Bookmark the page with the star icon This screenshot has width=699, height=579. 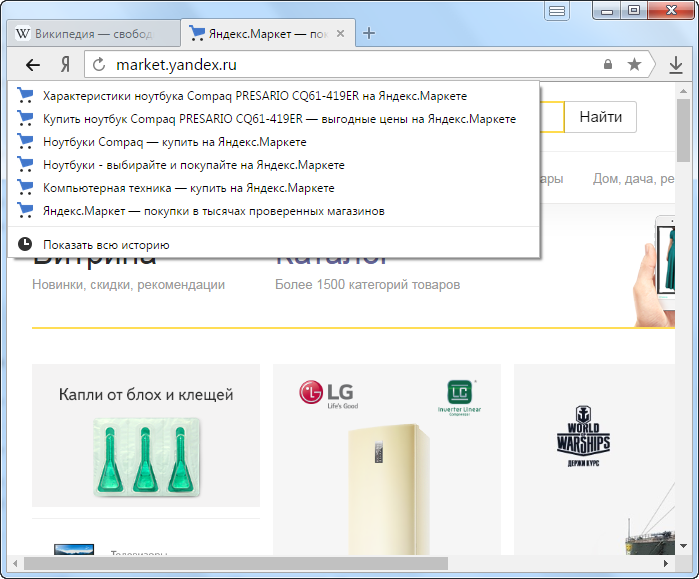point(634,65)
